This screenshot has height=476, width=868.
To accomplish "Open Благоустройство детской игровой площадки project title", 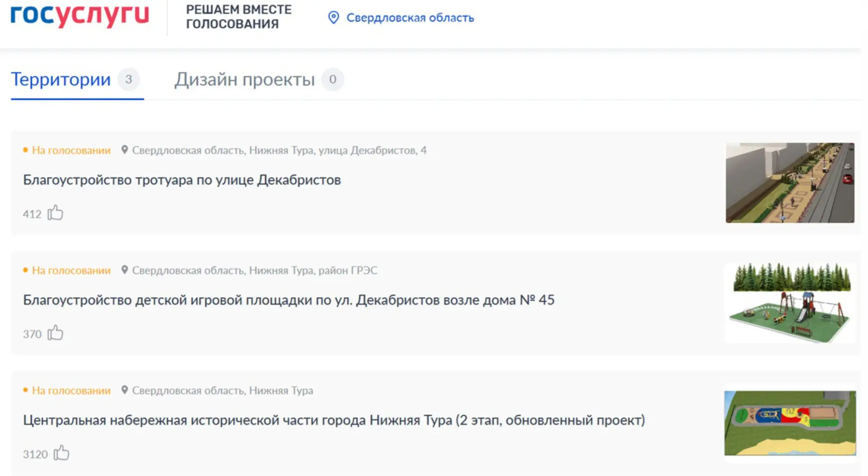I will (288, 300).
